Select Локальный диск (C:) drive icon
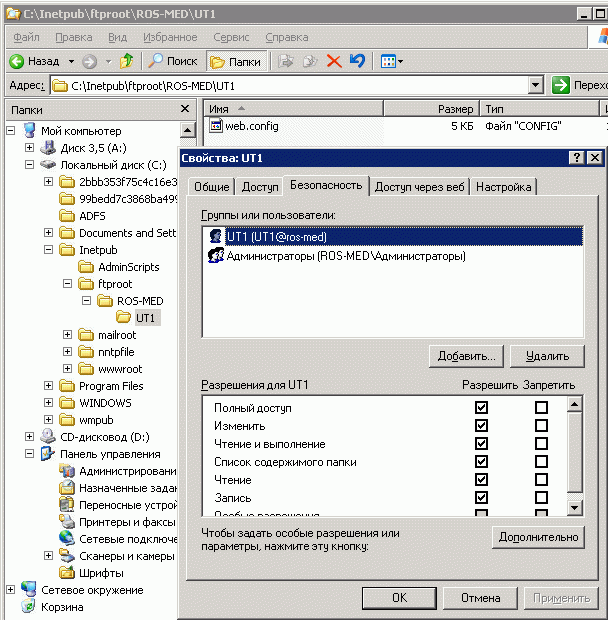This screenshot has width=608, height=620. (x=48, y=164)
